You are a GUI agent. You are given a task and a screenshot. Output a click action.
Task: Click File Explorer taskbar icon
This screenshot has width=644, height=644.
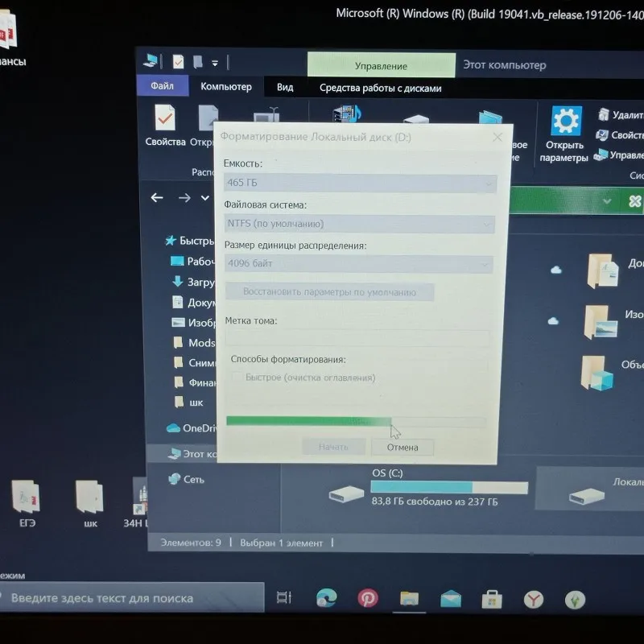pyautogui.click(x=410, y=598)
